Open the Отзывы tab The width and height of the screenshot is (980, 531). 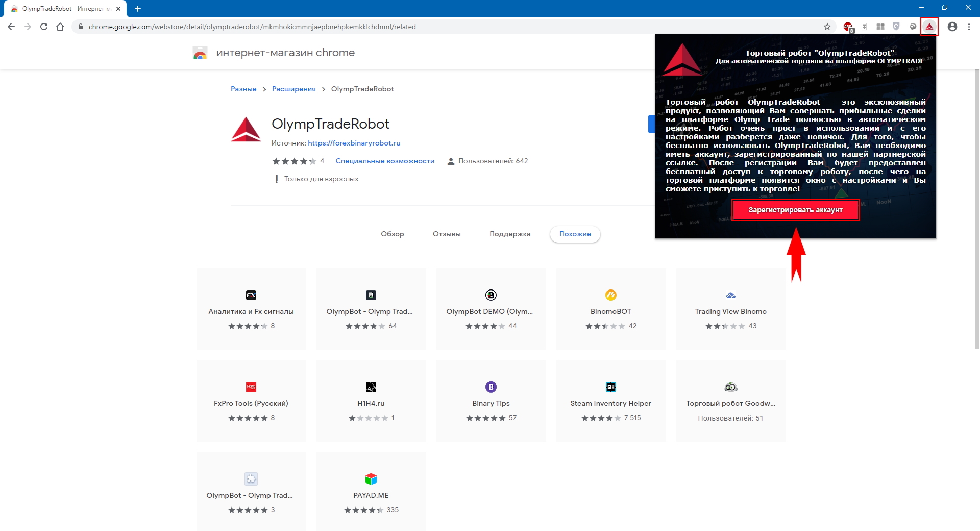coord(447,234)
